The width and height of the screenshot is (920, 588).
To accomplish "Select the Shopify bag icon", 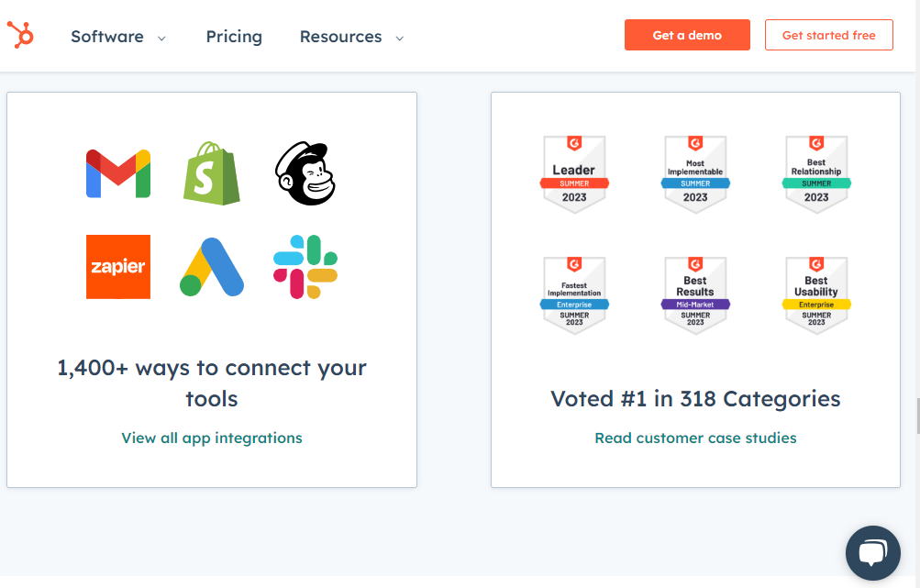I will coord(211,173).
